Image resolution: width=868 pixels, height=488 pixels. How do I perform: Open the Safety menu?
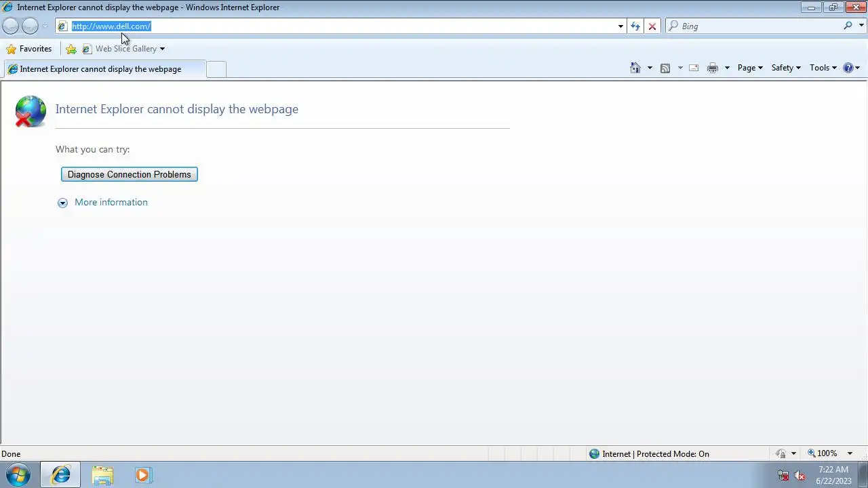click(786, 68)
